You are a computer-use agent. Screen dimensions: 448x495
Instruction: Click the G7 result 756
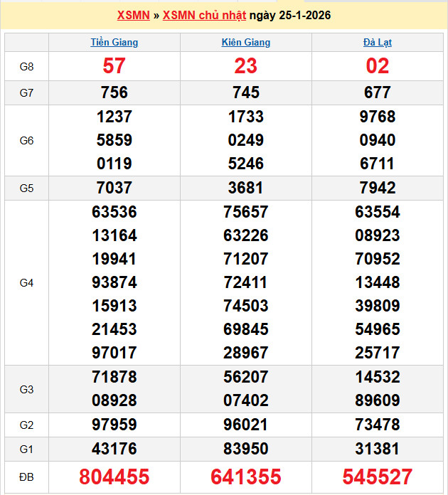pos(114,92)
